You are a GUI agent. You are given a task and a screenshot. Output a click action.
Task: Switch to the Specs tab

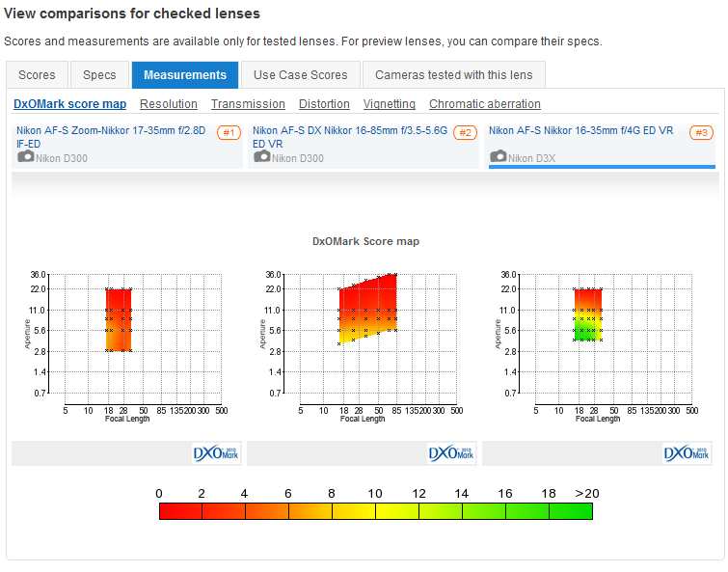(x=99, y=74)
